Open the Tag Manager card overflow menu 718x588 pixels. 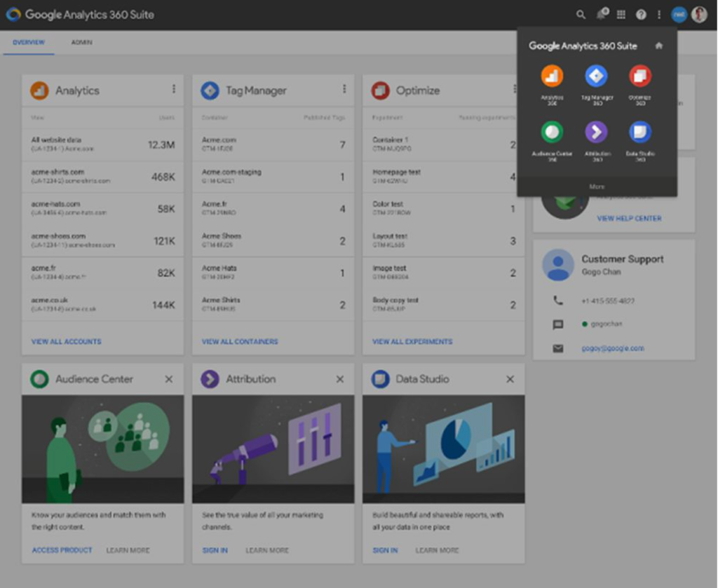click(x=344, y=89)
